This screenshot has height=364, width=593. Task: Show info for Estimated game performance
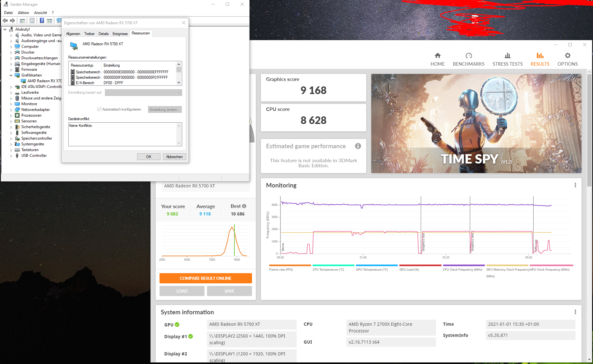[x=358, y=146]
